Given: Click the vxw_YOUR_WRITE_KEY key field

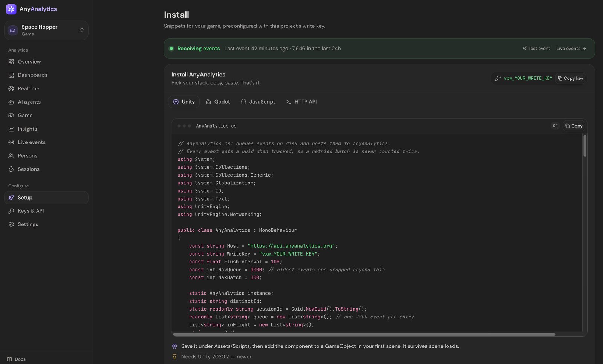Looking at the screenshot, I should click(528, 78).
